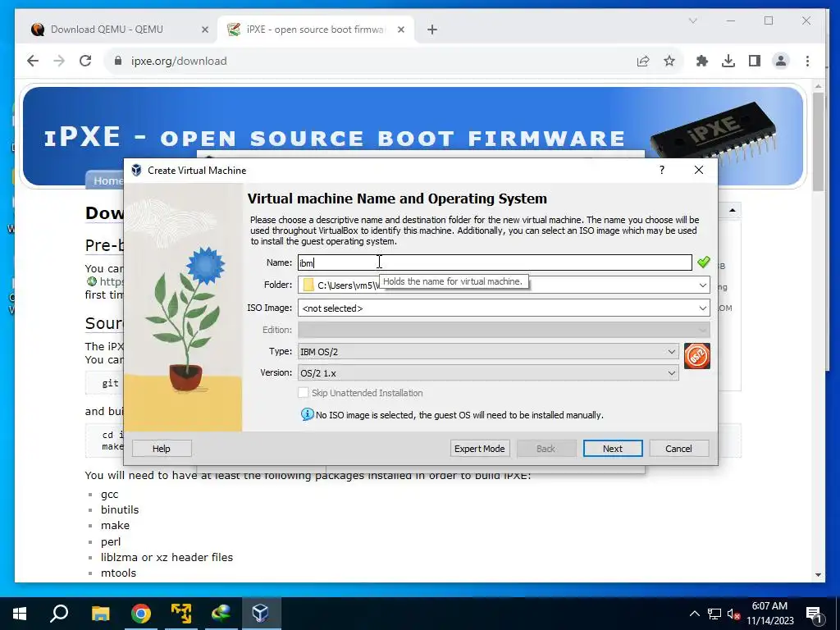Switch to VirtualBox in taskbar
This screenshot has height=630, width=840.
[261, 614]
